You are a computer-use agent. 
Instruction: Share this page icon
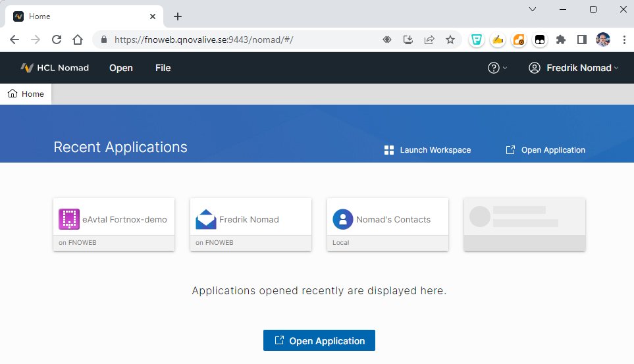point(429,39)
